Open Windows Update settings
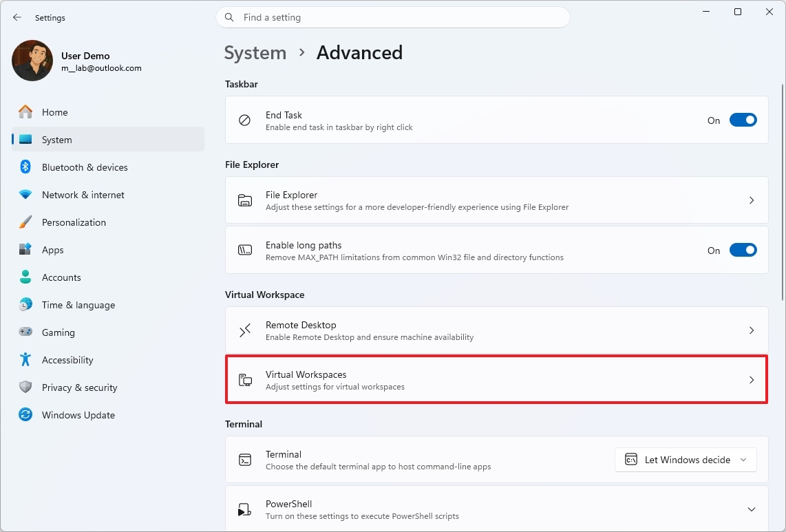The height and width of the screenshot is (532, 786). 78,414
